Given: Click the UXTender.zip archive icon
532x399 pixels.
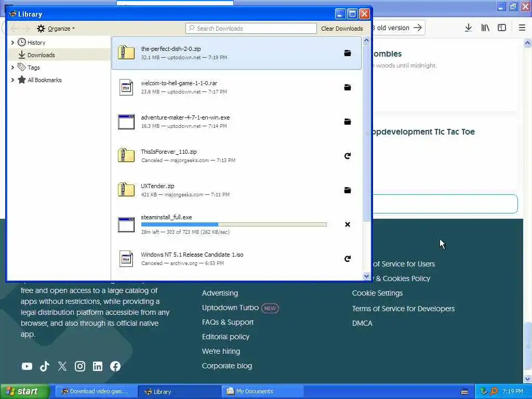Looking at the screenshot, I should [126, 190].
